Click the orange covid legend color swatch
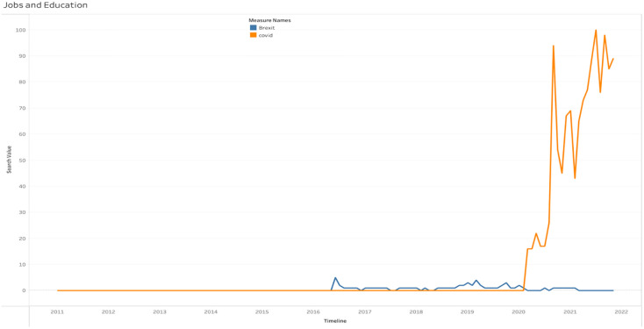The width and height of the screenshot is (644, 329). pyautogui.click(x=254, y=35)
